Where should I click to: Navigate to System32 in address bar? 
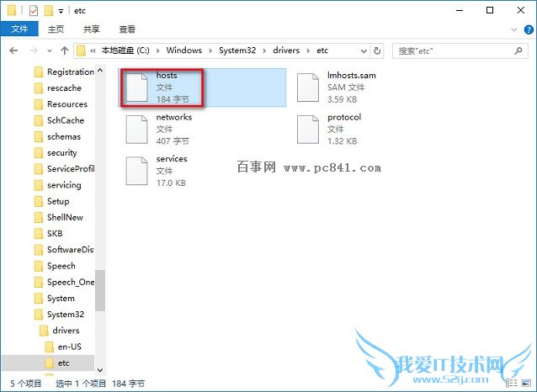[237, 50]
